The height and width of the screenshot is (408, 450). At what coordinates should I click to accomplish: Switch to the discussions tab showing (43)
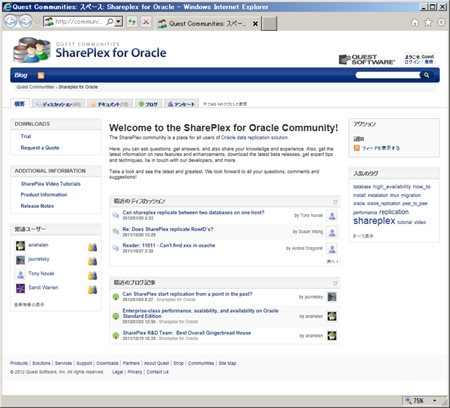point(58,104)
